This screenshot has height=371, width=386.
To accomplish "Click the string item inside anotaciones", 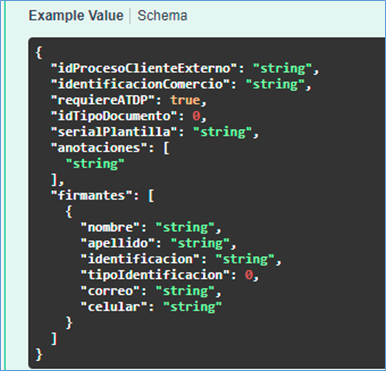I will (95, 164).
